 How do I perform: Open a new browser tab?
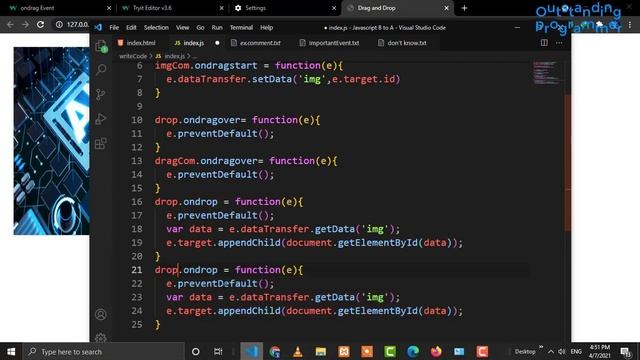464,8
